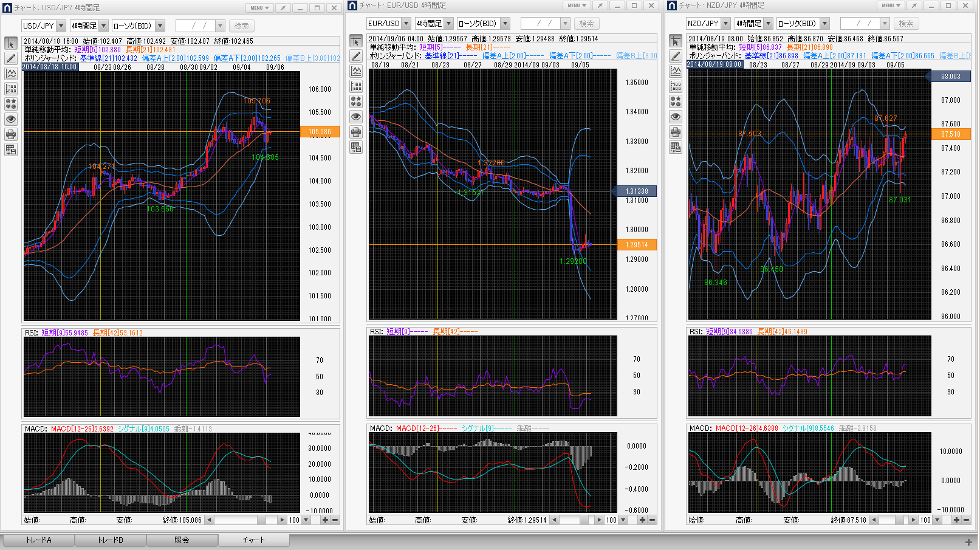Expand the 4時間足 timeframe dropdown in USD/JPY chart
Viewport: 980px width, 550px height.
click(103, 26)
